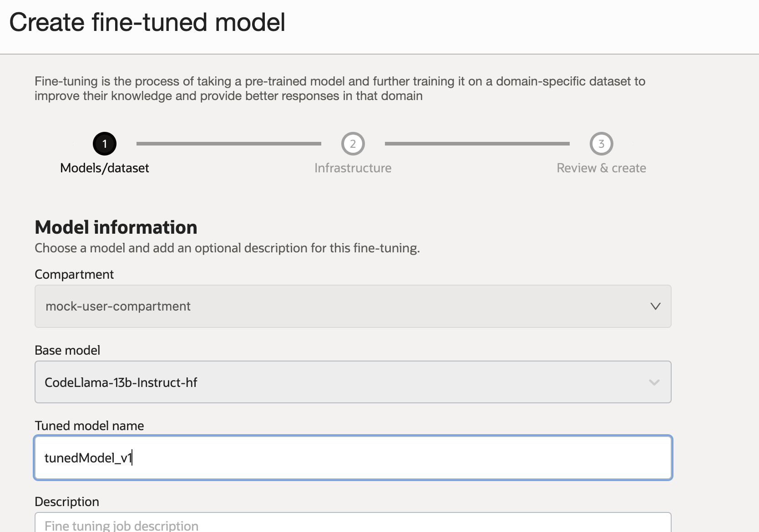Click the step 2 circle icon
The image size is (759, 532).
(353, 144)
